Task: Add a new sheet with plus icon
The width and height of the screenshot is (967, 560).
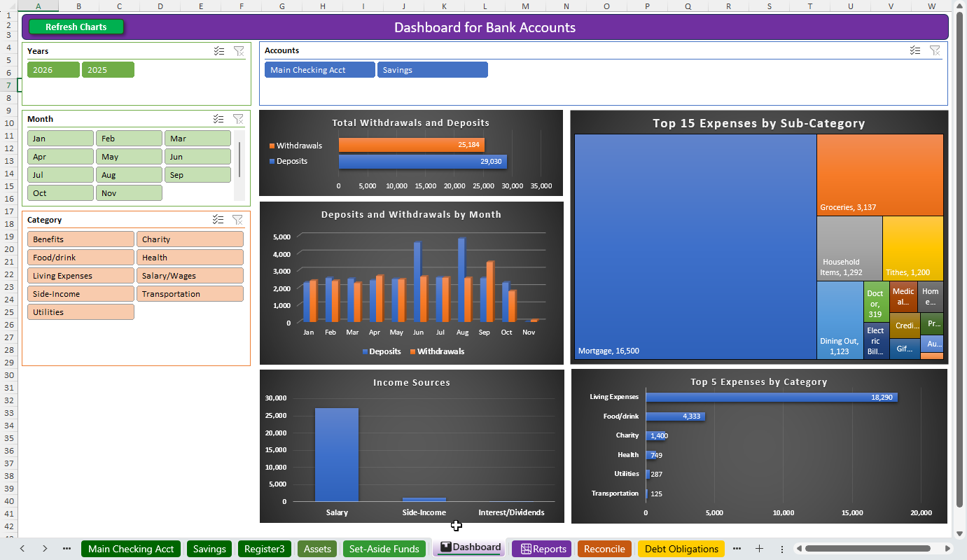Action: pyautogui.click(x=759, y=549)
